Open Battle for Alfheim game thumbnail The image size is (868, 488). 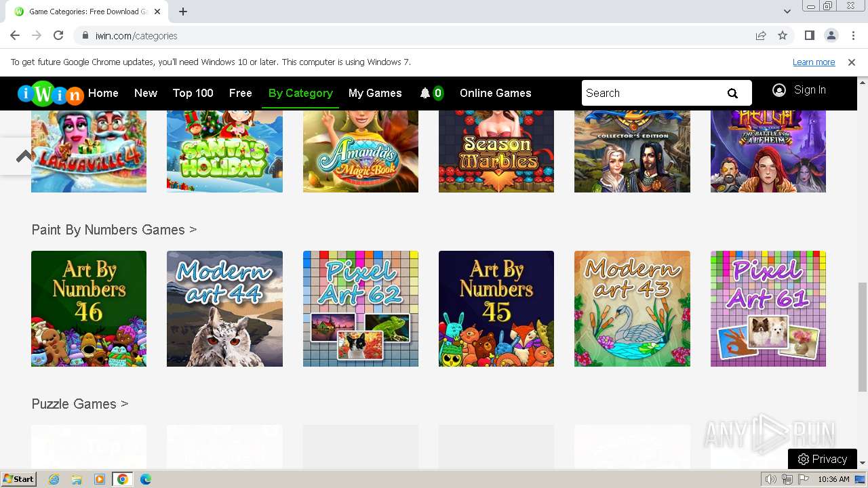pos(768,152)
